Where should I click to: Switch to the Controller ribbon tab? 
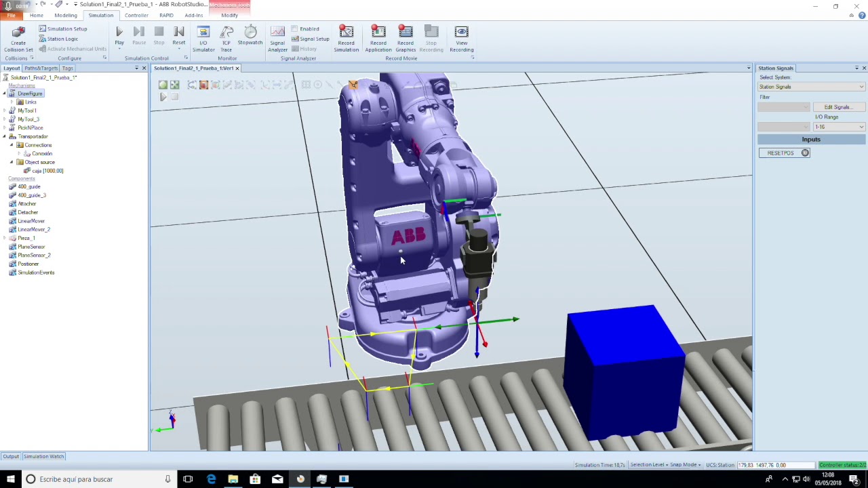tap(136, 15)
